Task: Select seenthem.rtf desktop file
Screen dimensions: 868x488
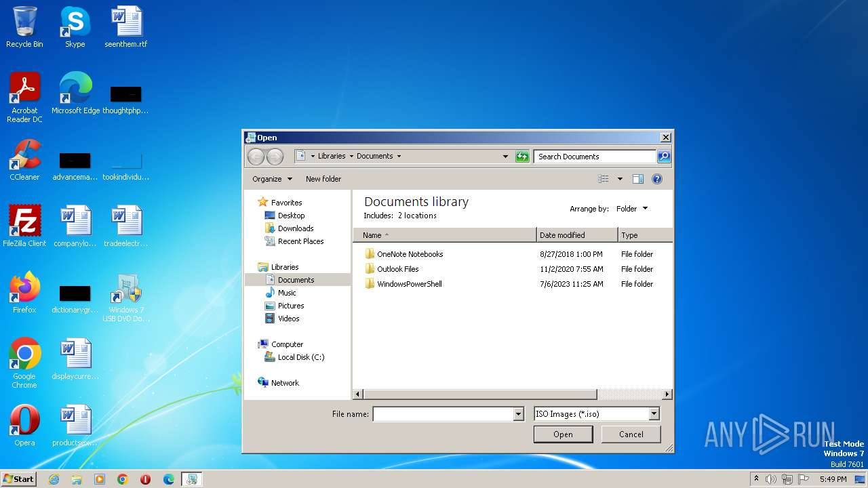Action: point(126,27)
